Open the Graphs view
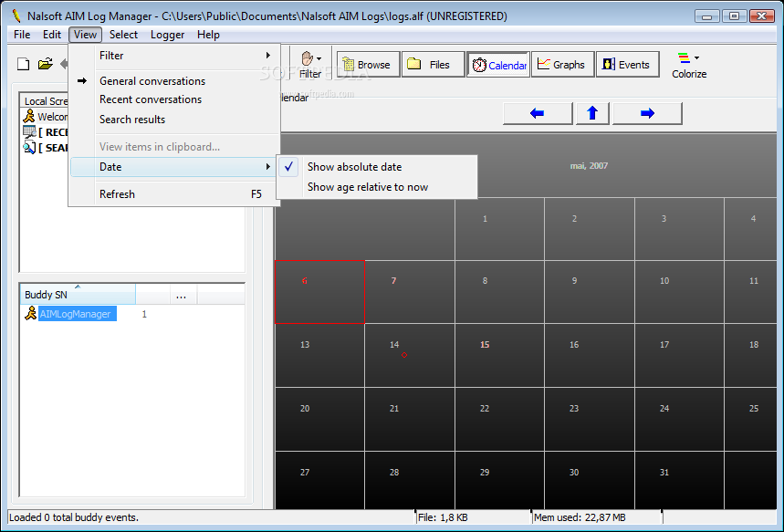The image size is (784, 532). pyautogui.click(x=562, y=65)
